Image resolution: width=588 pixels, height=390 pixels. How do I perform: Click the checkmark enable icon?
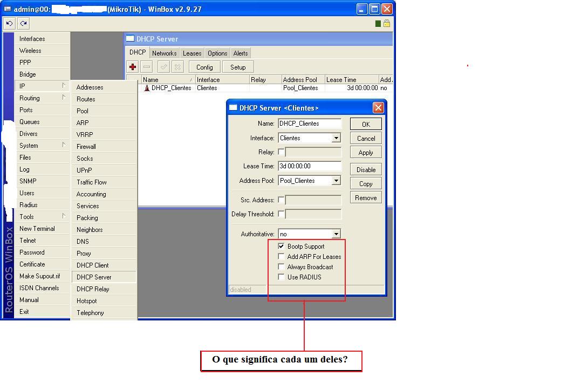coord(163,67)
